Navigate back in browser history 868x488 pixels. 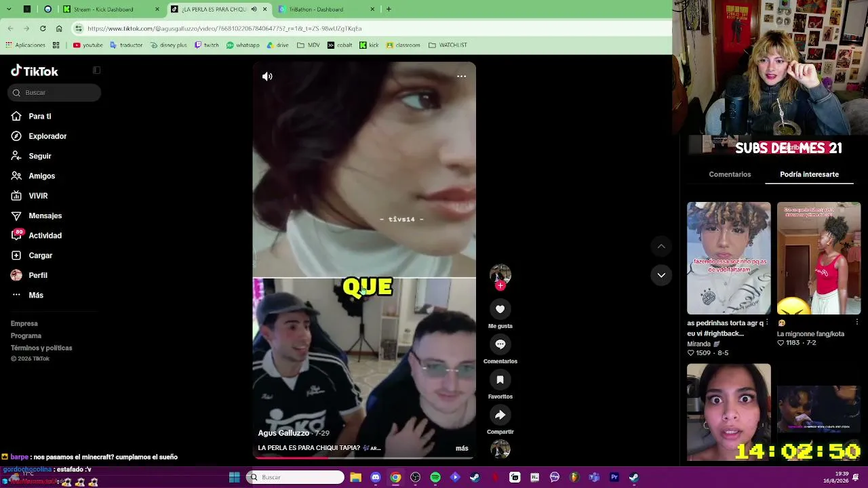10,28
